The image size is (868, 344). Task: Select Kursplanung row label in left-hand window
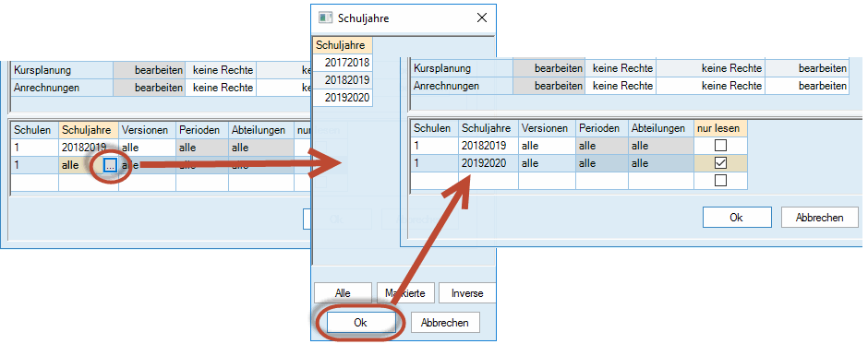pyautogui.click(x=62, y=70)
